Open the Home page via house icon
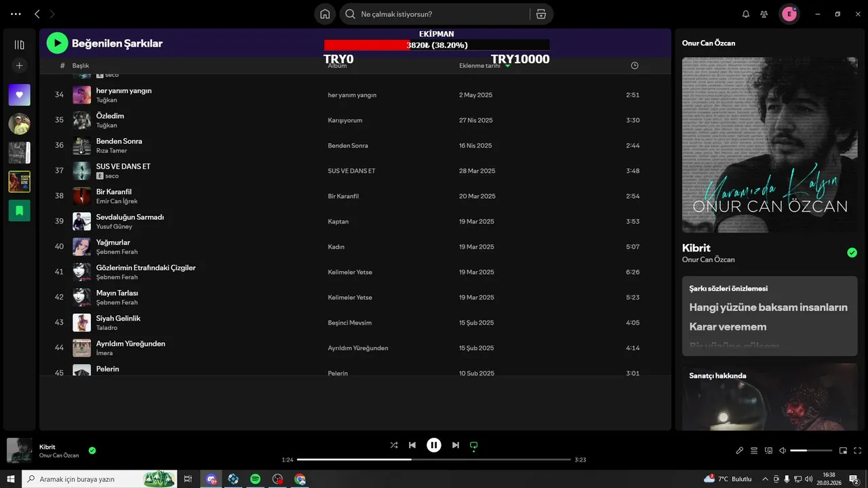Screen dimensions: 868x488 coord(325,14)
